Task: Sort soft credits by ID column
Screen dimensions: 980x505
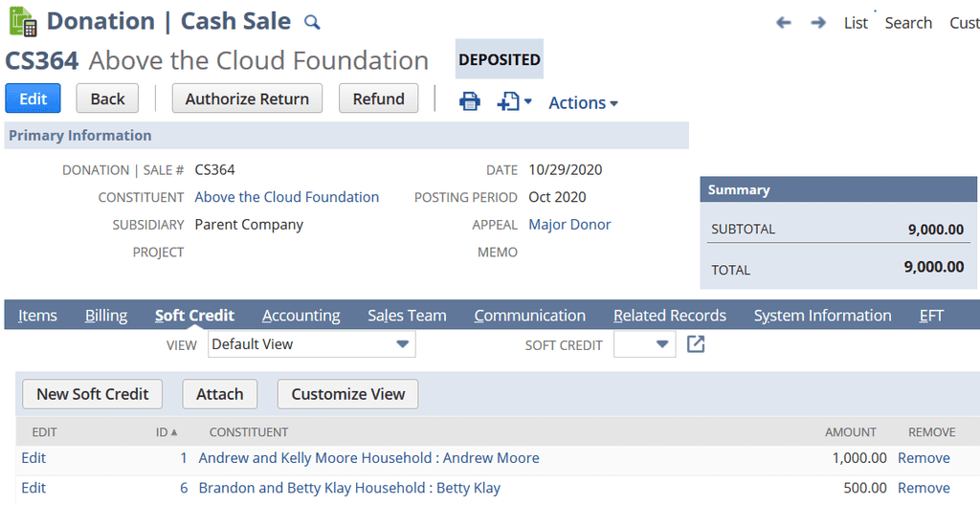Action: point(167,432)
